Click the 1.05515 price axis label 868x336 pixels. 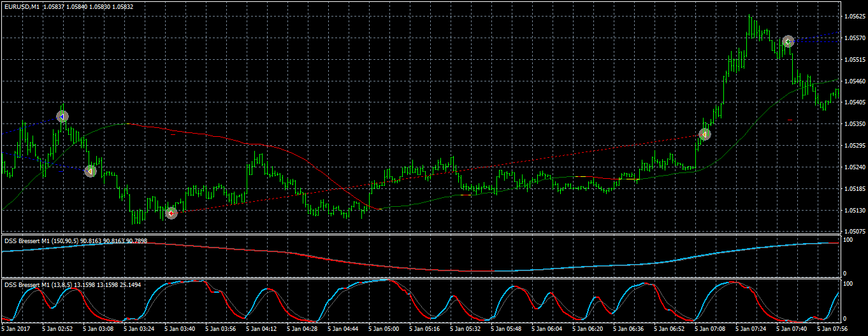click(854, 60)
